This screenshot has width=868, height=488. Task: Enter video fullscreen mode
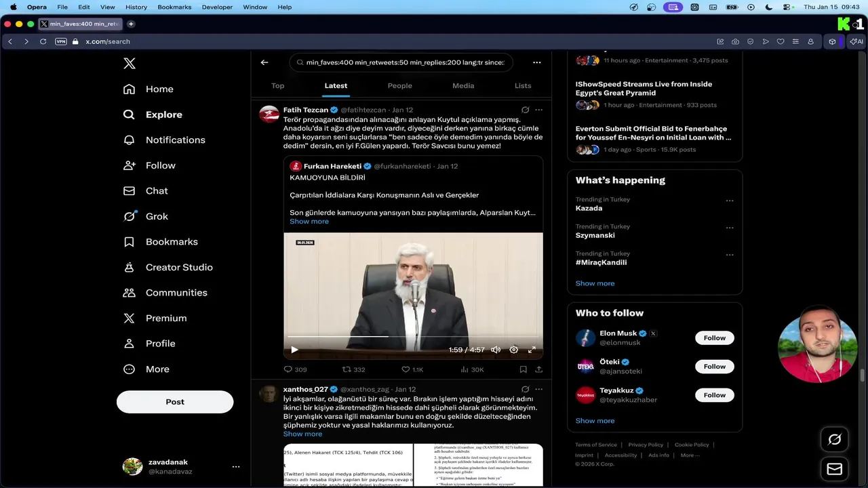532,350
